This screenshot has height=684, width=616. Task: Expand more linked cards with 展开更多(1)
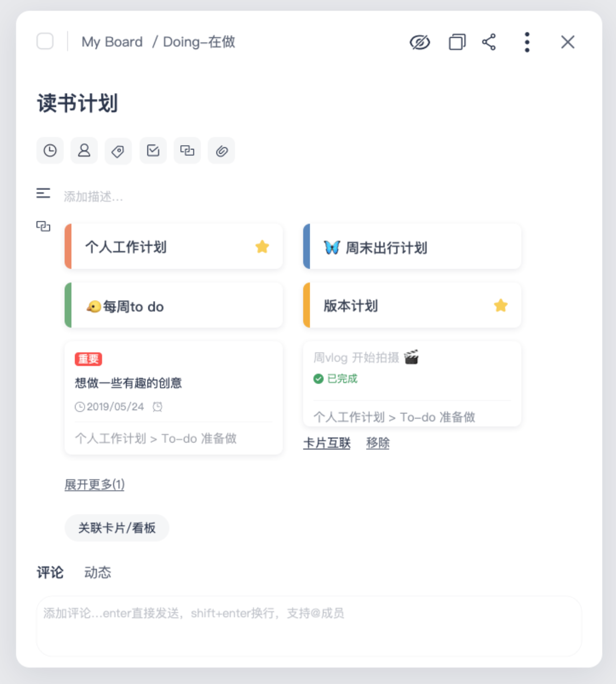click(x=95, y=485)
